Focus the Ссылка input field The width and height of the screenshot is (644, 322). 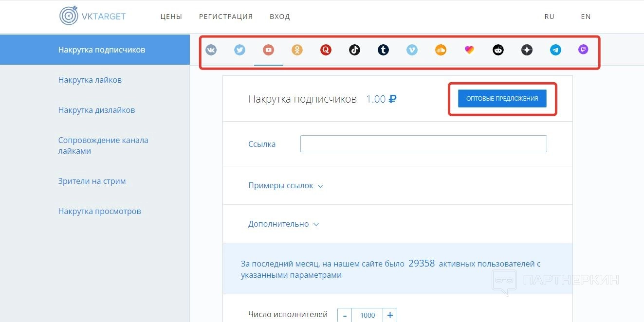click(x=423, y=143)
